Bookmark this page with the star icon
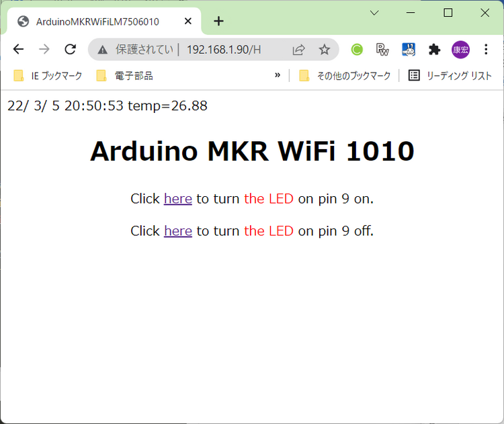Screen dimensions: 504x424 point(325,49)
